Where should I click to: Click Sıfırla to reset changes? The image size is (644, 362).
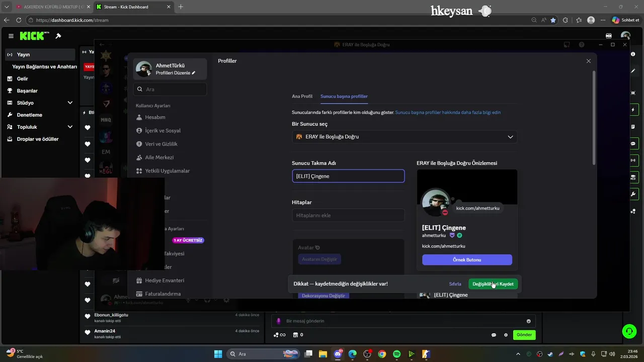click(455, 284)
